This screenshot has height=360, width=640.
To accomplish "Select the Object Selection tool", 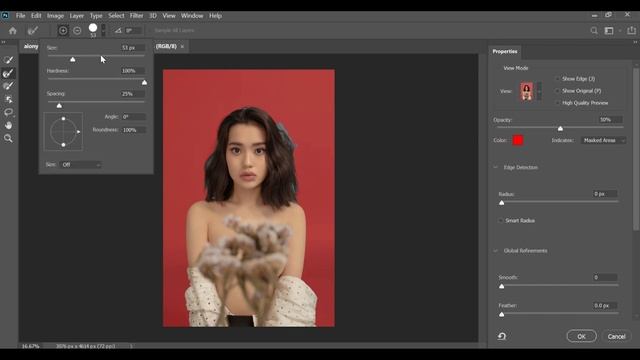I will [x=8, y=99].
